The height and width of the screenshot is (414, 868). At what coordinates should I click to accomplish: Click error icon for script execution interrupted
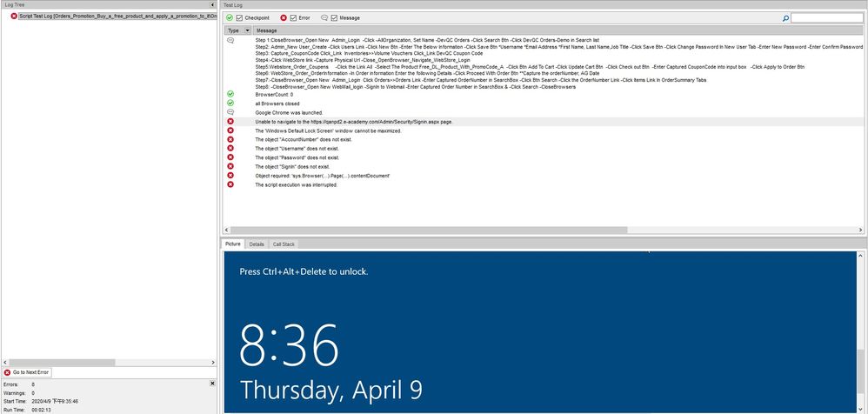230,184
